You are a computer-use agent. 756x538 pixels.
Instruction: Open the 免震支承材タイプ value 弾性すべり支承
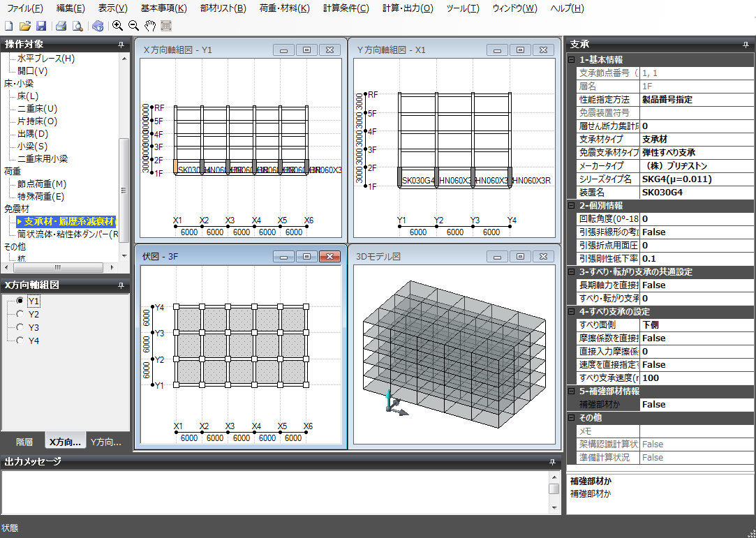[x=697, y=153]
